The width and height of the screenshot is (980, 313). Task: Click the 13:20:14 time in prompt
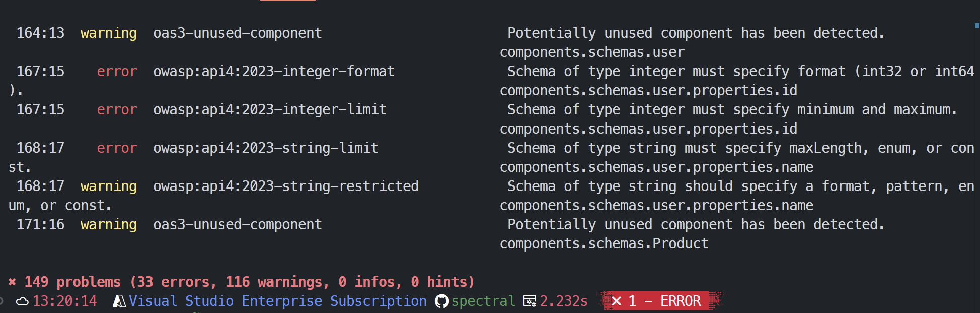(x=64, y=301)
